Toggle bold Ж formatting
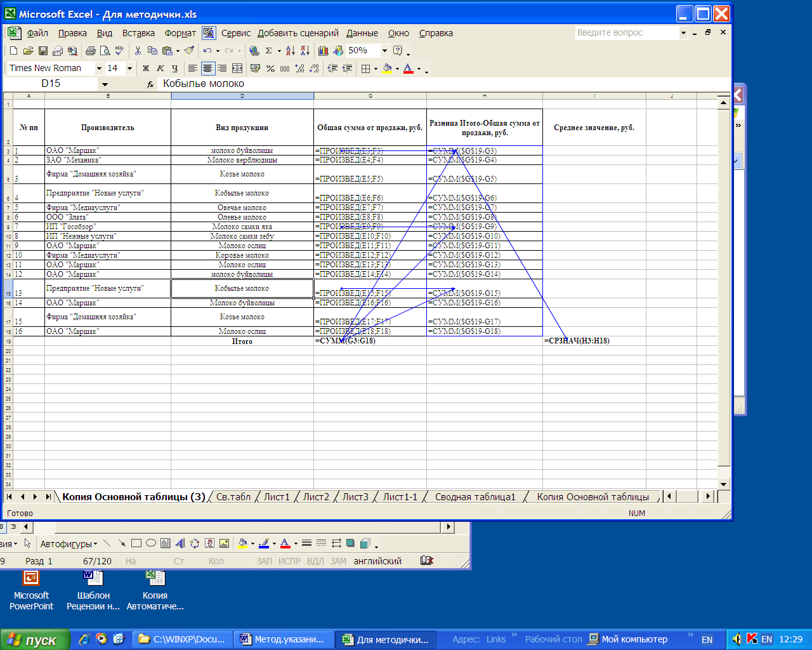Screen dimensions: 812x650 (146, 69)
